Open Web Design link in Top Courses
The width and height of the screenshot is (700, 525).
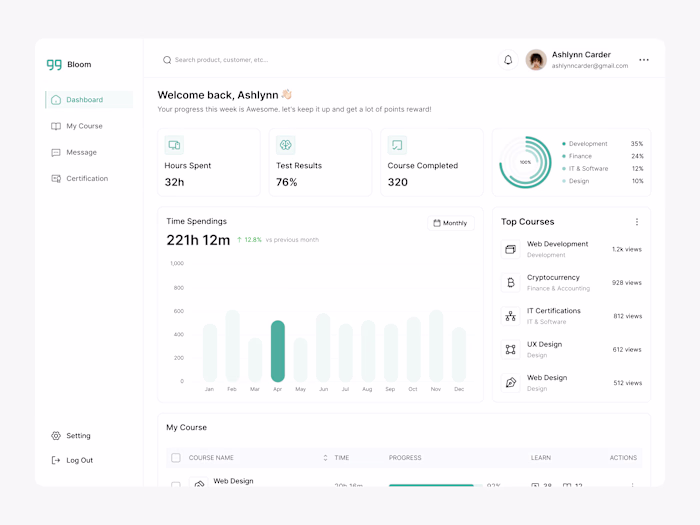point(547,378)
